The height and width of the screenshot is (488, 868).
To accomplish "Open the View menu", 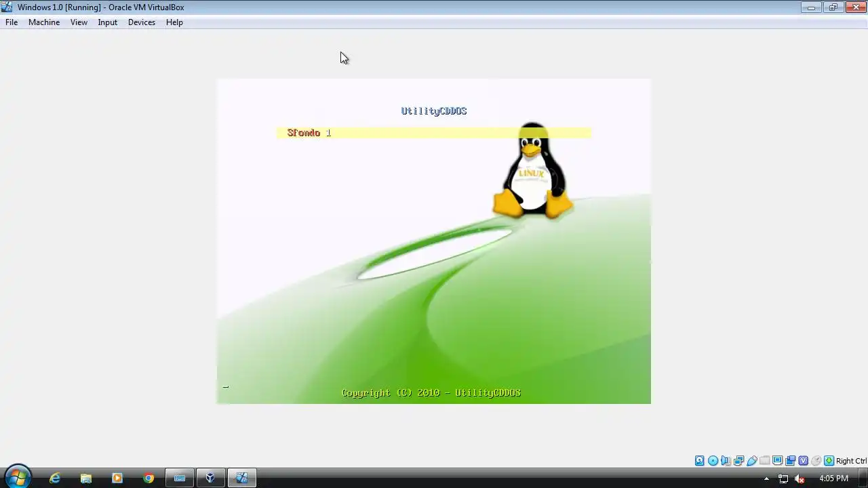I will (x=79, y=22).
